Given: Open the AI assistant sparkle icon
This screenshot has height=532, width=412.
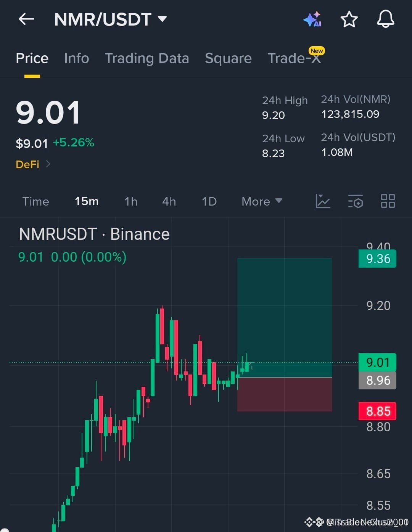Looking at the screenshot, I should click(312, 19).
